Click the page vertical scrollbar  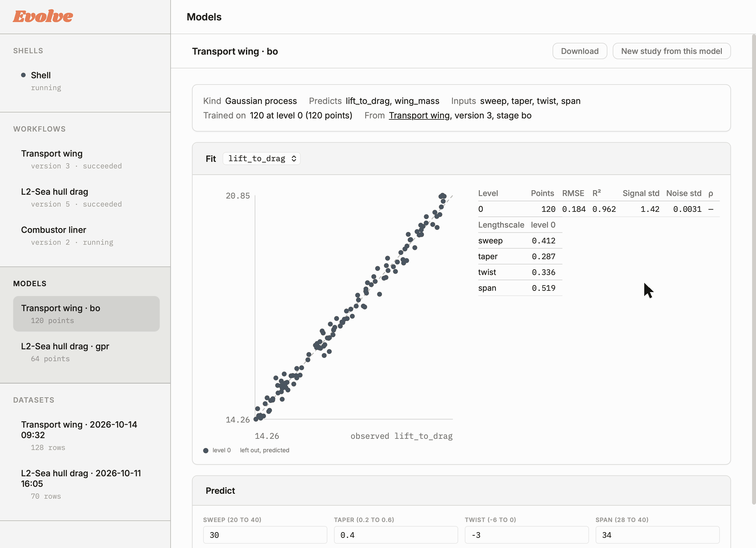(754, 269)
